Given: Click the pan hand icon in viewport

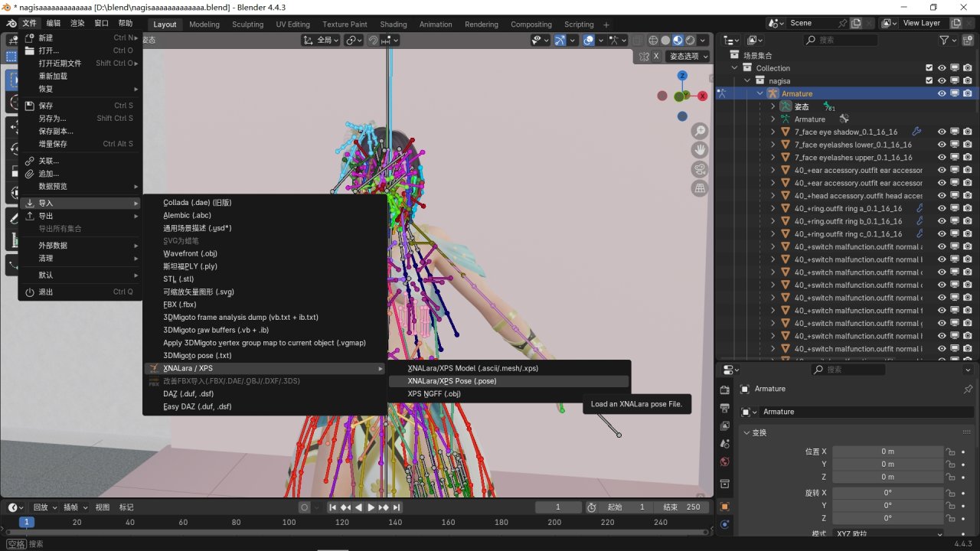Looking at the screenshot, I should [x=699, y=150].
